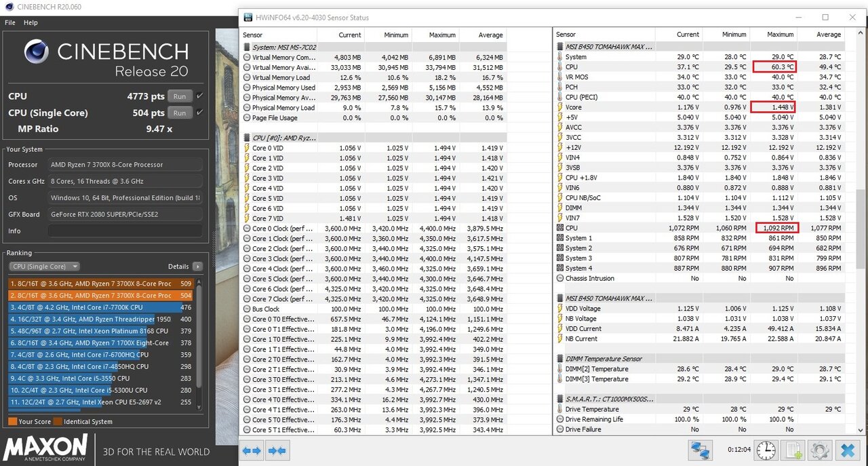Click the clock reset-timer icon in HWiNFO
Viewport: 868px width, 466px height.
(766, 450)
